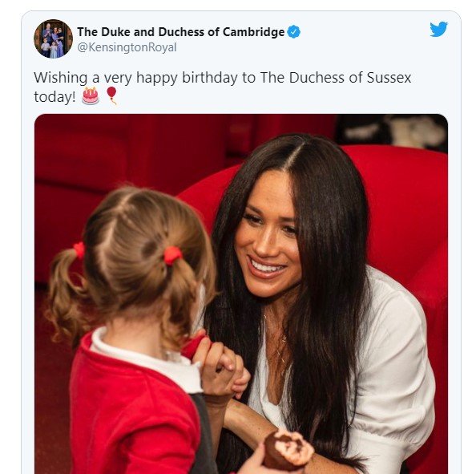The height and width of the screenshot is (474, 476).
Task: Click the smiling woman's face in the photo
Action: (x=267, y=237)
